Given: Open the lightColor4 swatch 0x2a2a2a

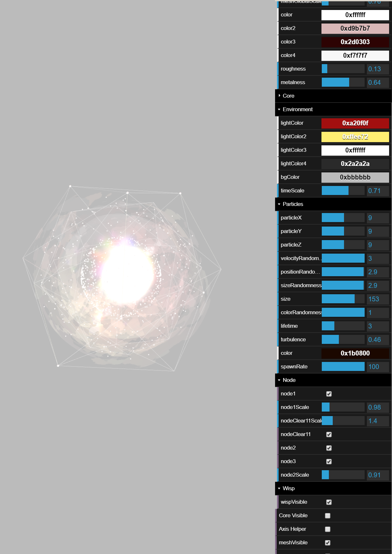Looking at the screenshot, I should 355,164.
